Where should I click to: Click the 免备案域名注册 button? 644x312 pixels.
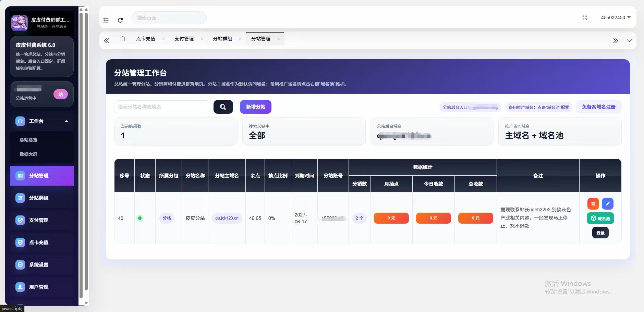[599, 107]
